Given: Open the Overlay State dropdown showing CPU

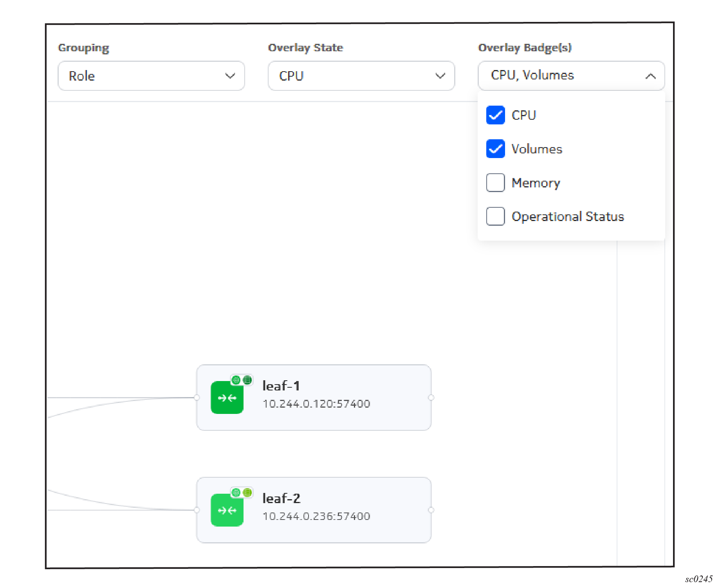Looking at the screenshot, I should (361, 76).
